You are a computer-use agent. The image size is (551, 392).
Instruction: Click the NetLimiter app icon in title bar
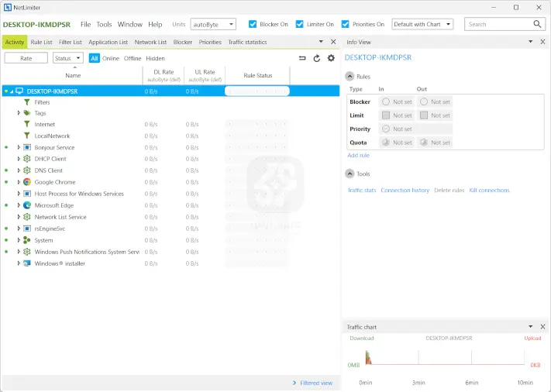(x=8, y=8)
